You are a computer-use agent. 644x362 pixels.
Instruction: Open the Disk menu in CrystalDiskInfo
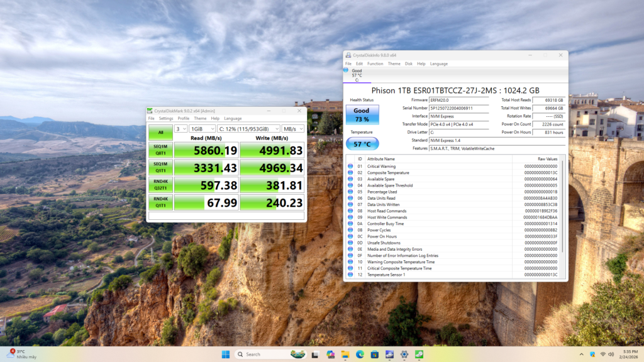[x=408, y=63]
